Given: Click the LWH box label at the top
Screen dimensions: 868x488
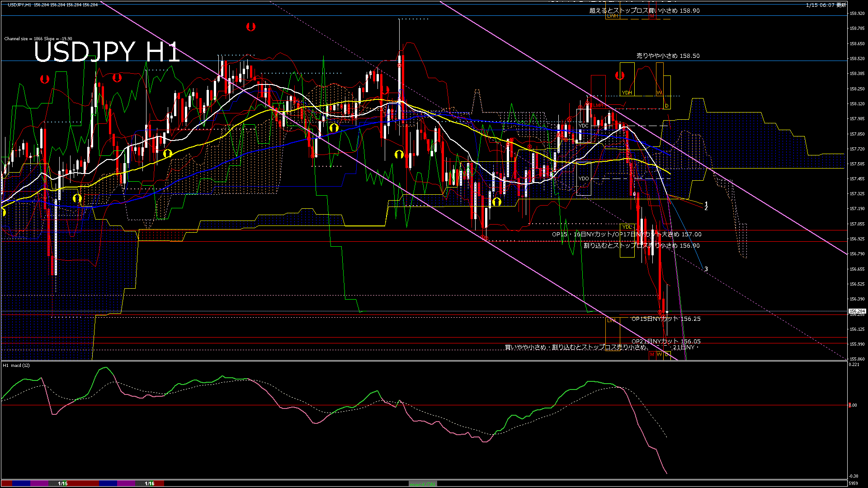Looking at the screenshot, I should pos(612,16).
